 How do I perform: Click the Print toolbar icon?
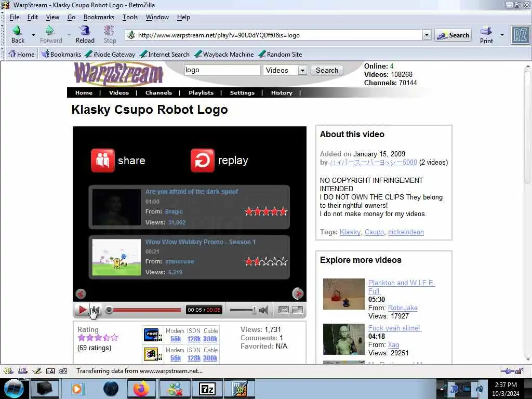point(486,35)
